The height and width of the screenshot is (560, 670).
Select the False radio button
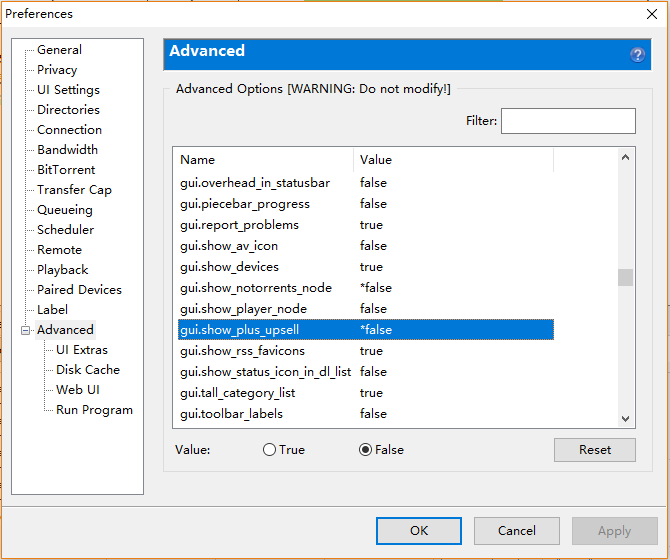(x=365, y=450)
